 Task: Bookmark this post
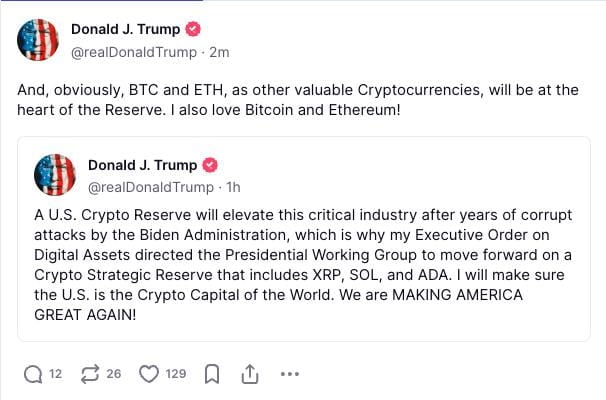[x=211, y=374]
